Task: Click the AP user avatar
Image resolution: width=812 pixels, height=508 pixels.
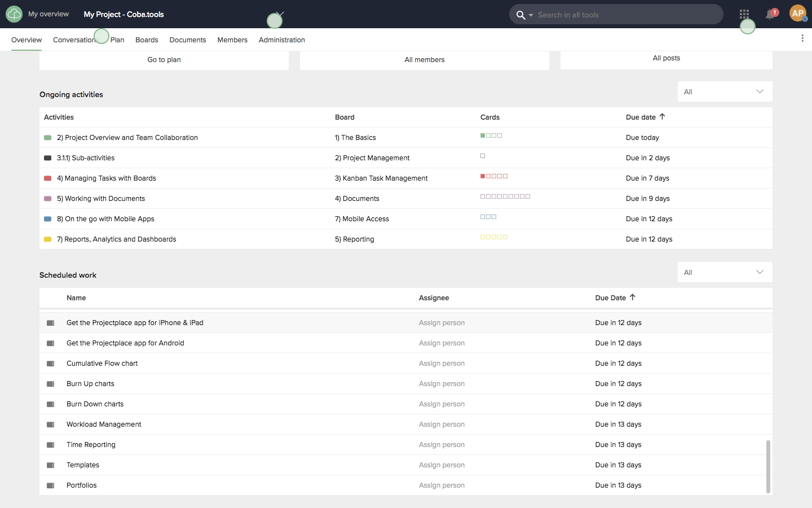Action: (x=797, y=14)
